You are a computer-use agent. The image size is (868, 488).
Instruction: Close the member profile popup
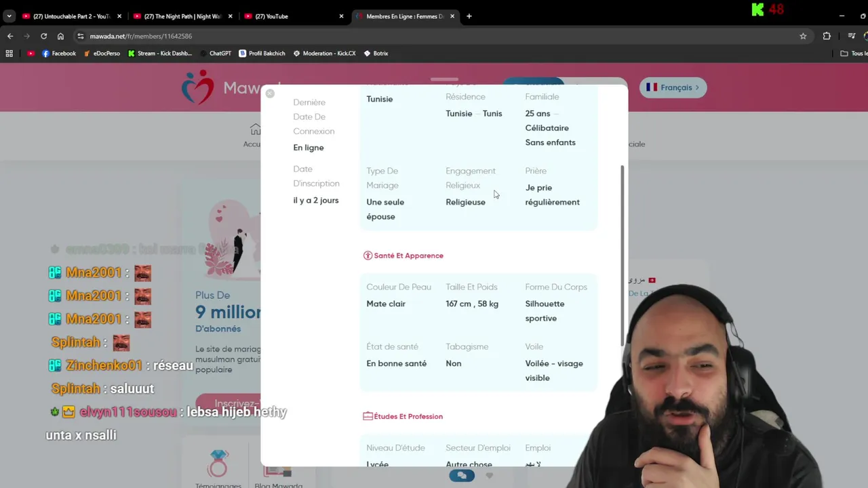point(270,94)
